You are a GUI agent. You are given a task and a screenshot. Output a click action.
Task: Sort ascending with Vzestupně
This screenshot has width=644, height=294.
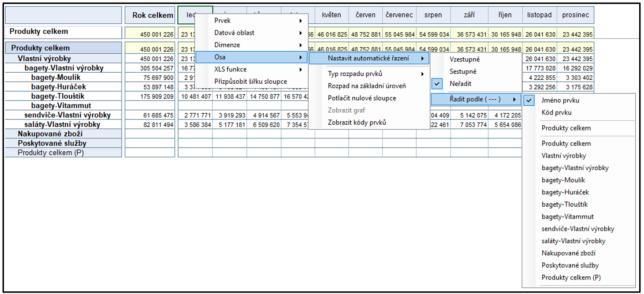(x=476, y=59)
